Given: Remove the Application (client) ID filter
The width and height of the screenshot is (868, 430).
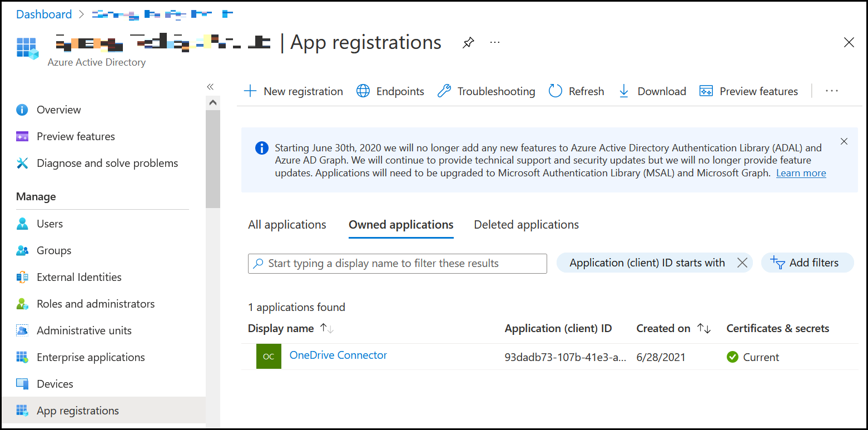Looking at the screenshot, I should (742, 263).
